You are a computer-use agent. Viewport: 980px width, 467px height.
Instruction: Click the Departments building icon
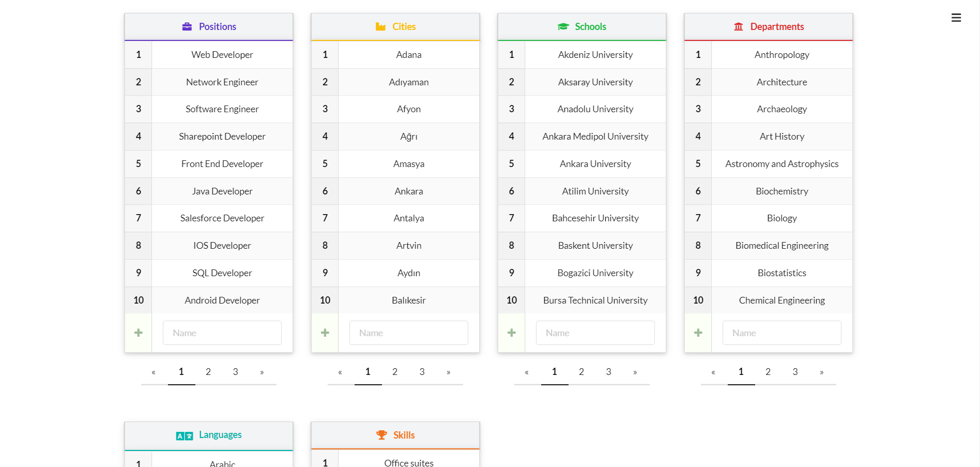tap(739, 26)
